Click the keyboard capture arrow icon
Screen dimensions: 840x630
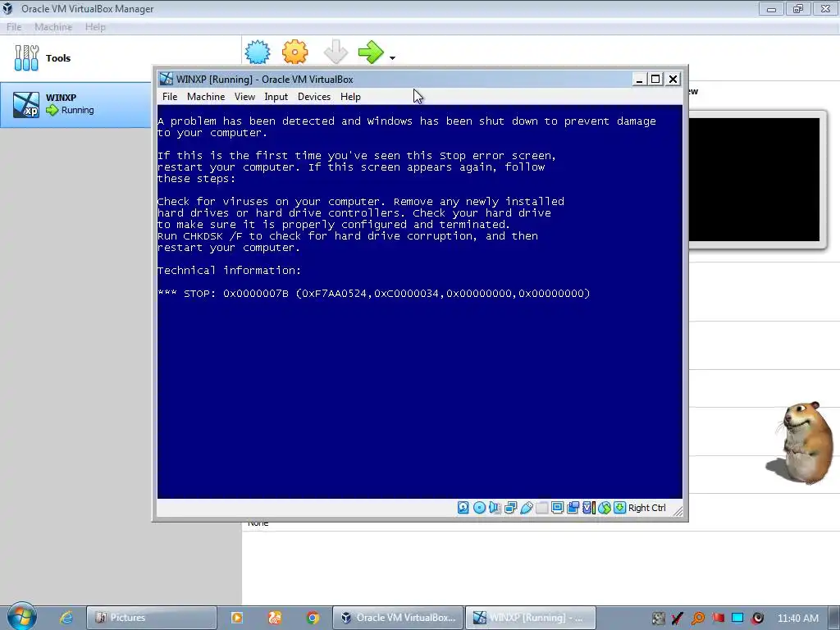pyautogui.click(x=620, y=507)
